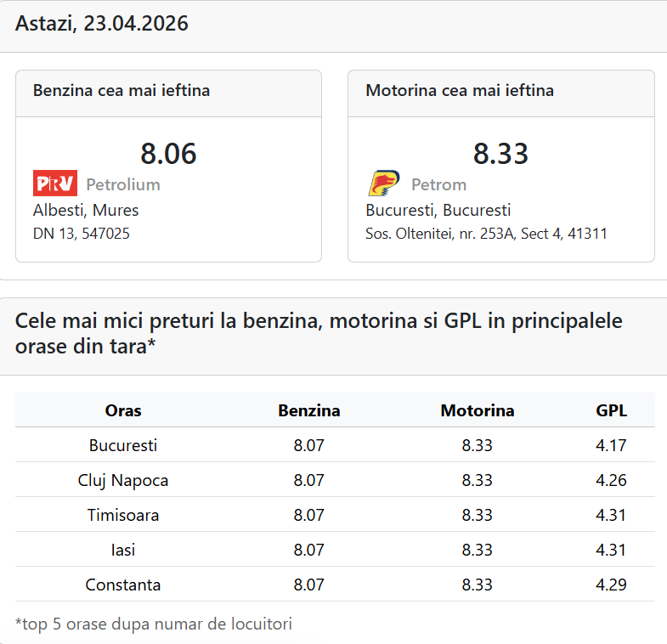Click the Sos. Oltenitei address text
The image size is (667, 644).
pyautogui.click(x=486, y=234)
